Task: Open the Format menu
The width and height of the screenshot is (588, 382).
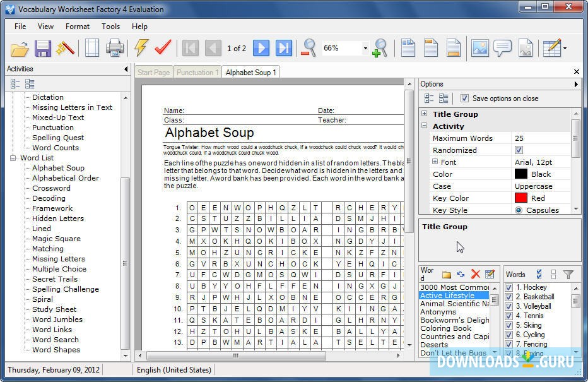Action: pos(78,27)
